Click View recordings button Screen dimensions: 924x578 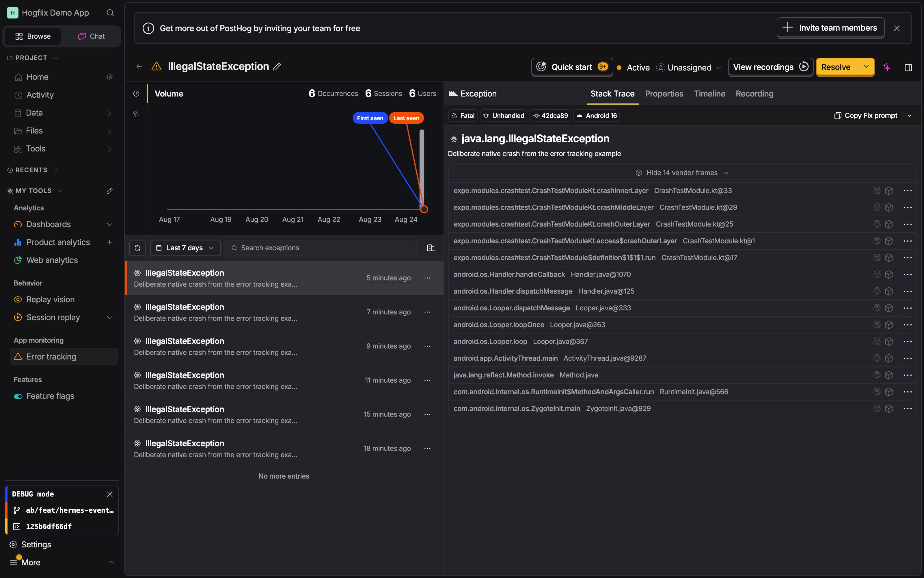[770, 67]
